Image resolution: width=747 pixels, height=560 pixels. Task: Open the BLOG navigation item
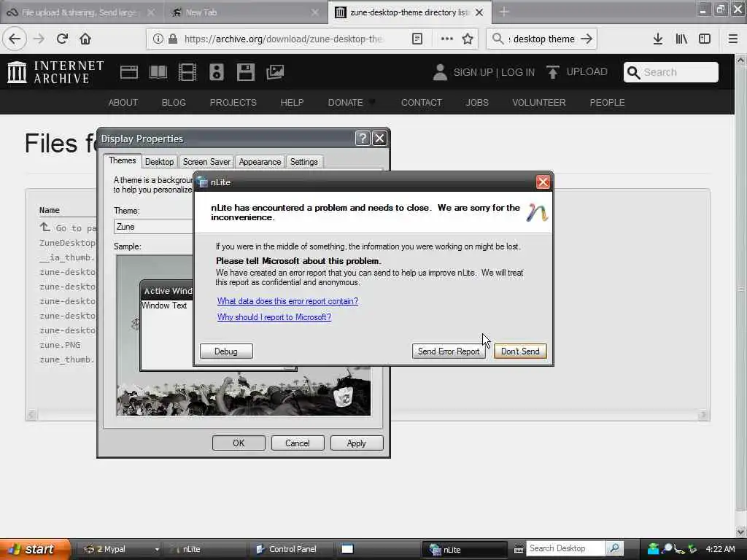174,102
